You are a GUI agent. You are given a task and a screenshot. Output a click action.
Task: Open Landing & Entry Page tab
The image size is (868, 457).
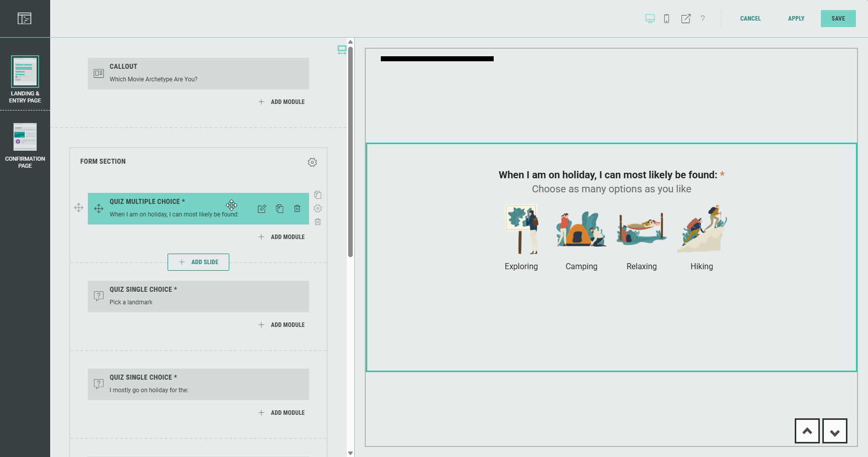pos(25,79)
